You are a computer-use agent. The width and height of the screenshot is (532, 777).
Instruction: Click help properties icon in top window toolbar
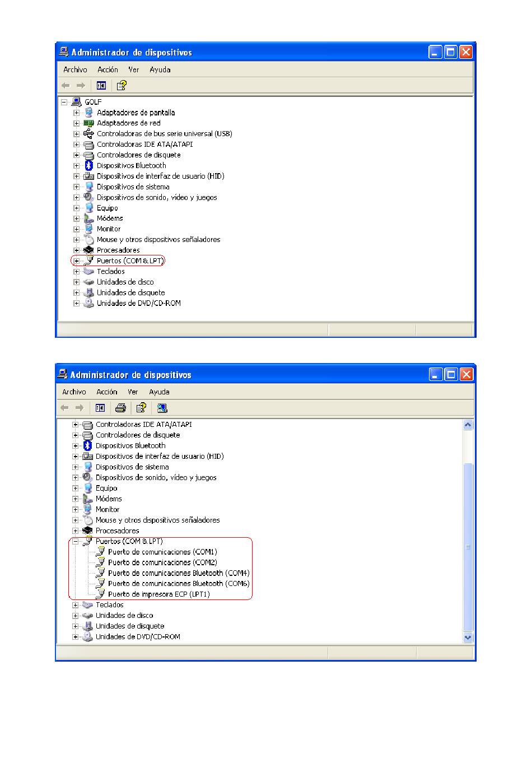click(122, 85)
